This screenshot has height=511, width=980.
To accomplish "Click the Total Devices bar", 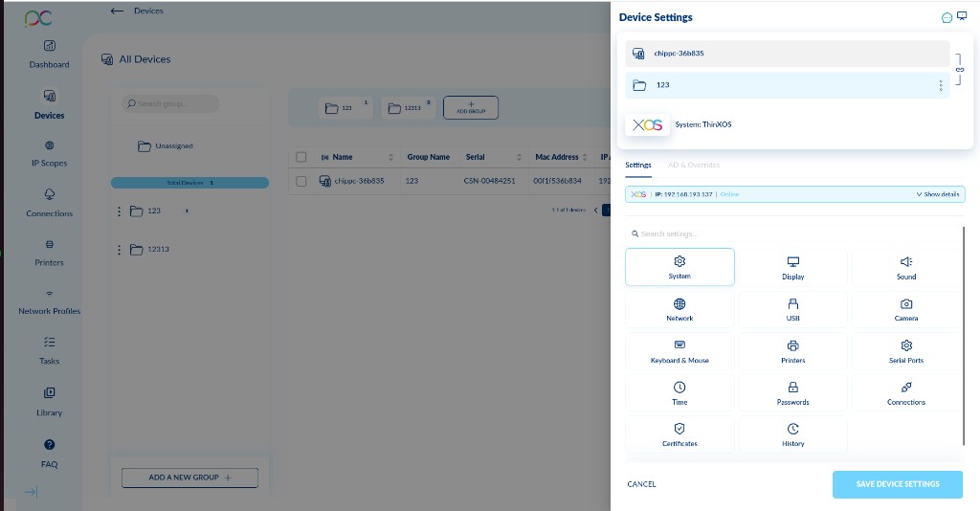I will [190, 183].
